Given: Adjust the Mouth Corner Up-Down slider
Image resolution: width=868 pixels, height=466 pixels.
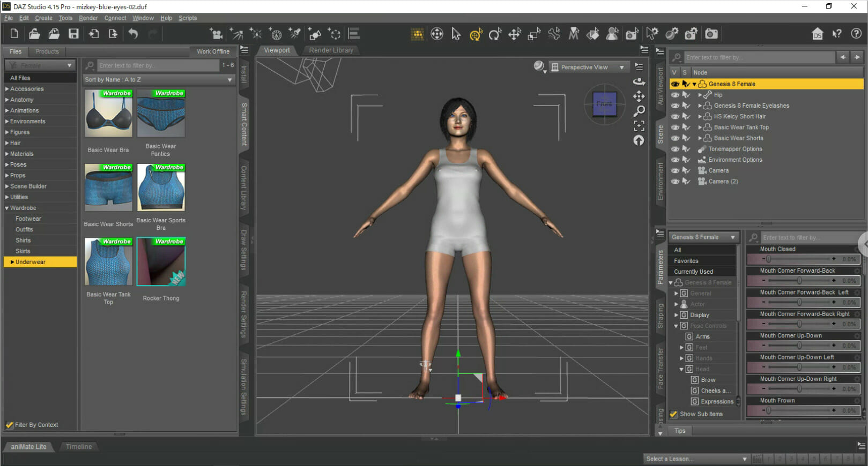Looking at the screenshot, I should [804, 345].
